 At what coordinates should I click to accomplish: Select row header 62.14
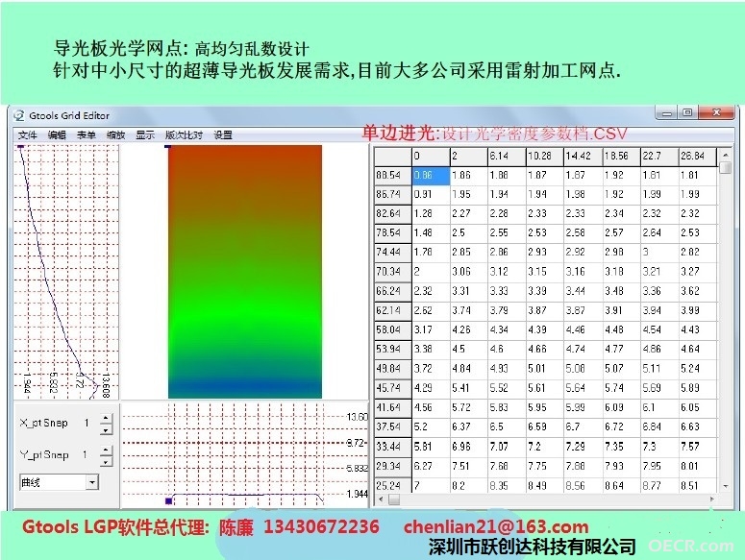[392, 310]
